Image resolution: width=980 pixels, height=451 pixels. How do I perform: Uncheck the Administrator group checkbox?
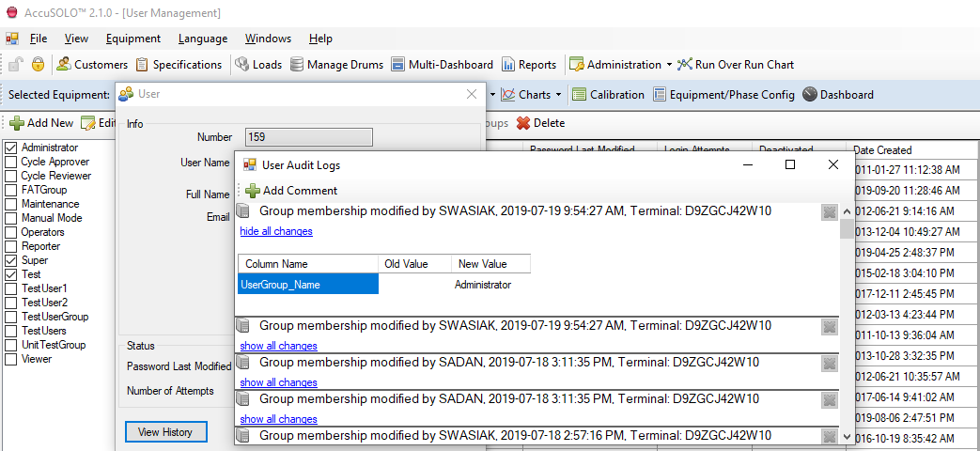(x=11, y=148)
